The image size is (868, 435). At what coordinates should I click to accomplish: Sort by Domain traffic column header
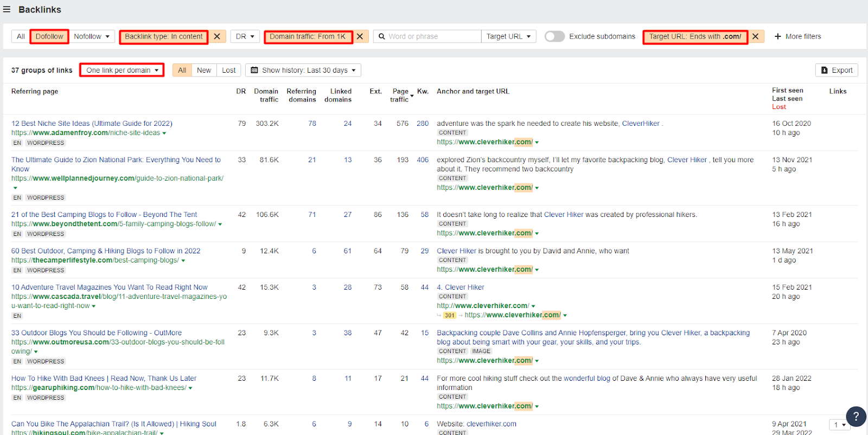click(x=266, y=95)
